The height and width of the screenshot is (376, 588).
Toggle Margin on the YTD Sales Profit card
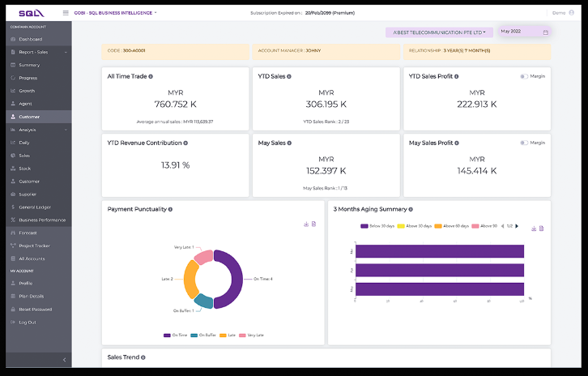pyautogui.click(x=524, y=76)
